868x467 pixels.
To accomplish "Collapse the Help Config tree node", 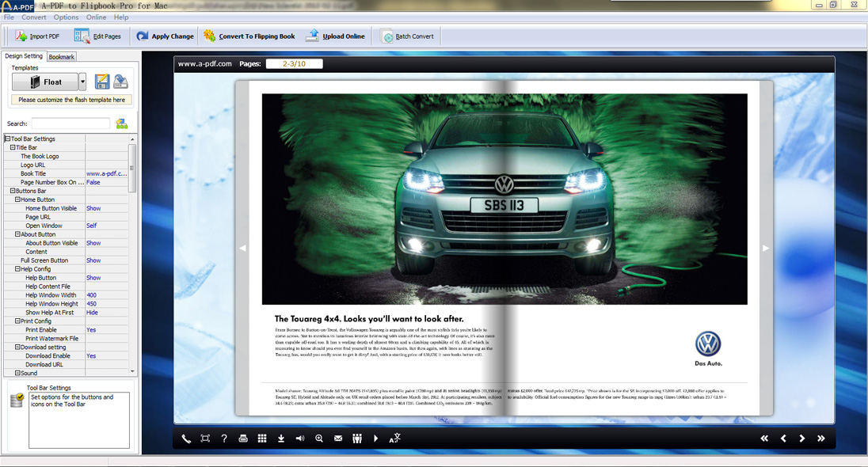I will 17,268.
